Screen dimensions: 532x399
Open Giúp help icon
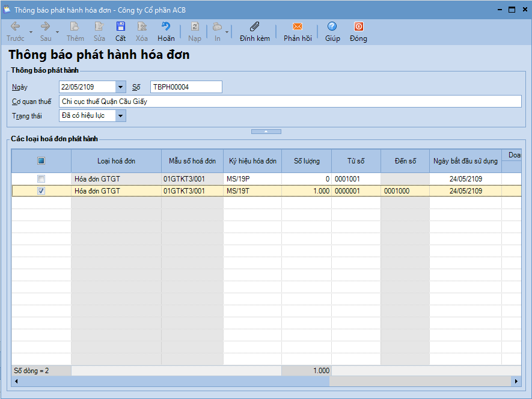click(x=332, y=27)
